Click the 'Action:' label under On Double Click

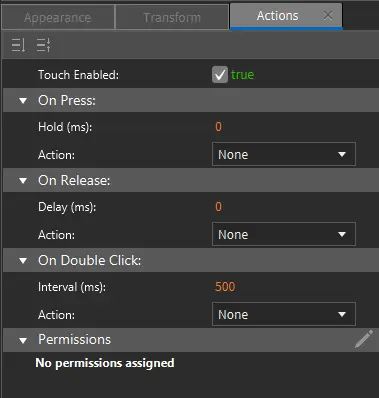click(56, 315)
